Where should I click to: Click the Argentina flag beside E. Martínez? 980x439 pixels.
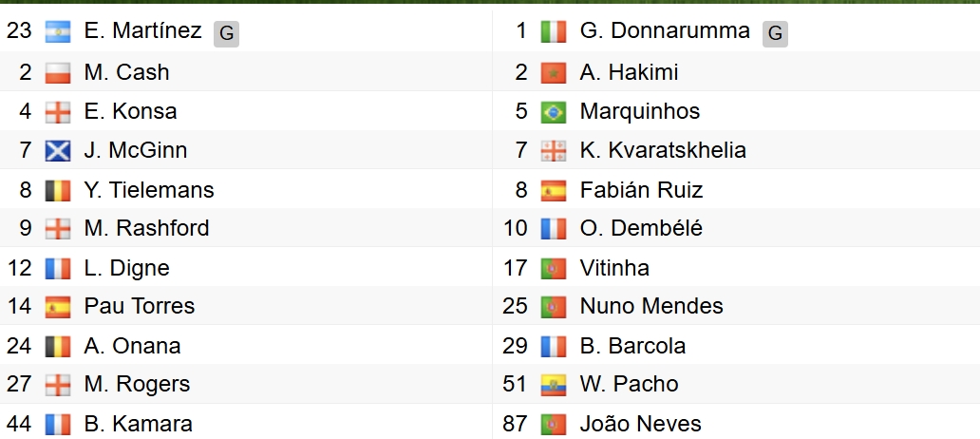pyautogui.click(x=58, y=31)
